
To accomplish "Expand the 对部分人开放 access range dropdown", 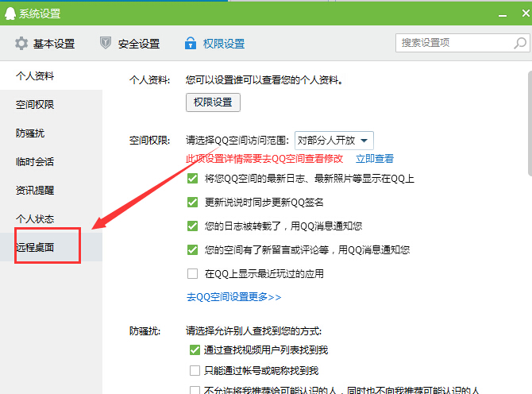I will coord(334,140).
